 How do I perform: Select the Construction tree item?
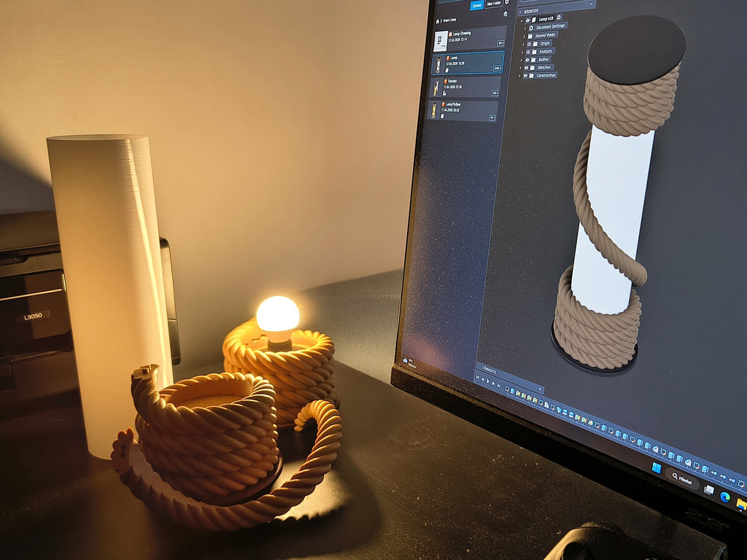coord(546,75)
